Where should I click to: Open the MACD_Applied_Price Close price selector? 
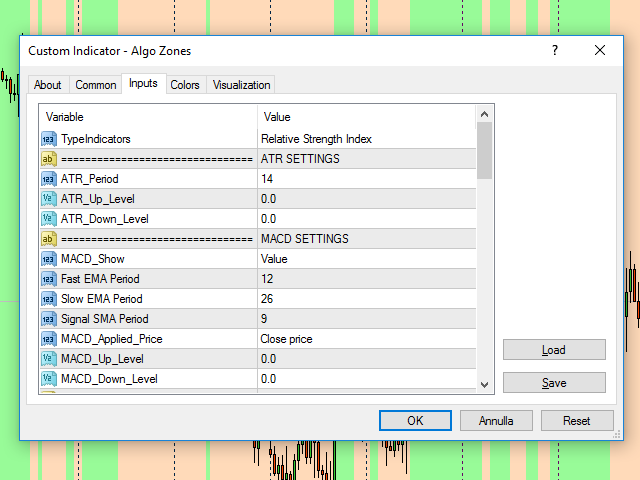point(365,339)
